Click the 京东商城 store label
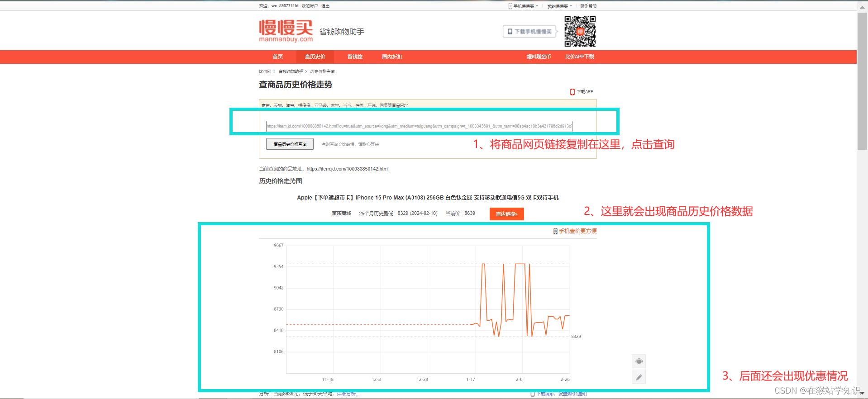This screenshot has height=399, width=868. coord(341,213)
